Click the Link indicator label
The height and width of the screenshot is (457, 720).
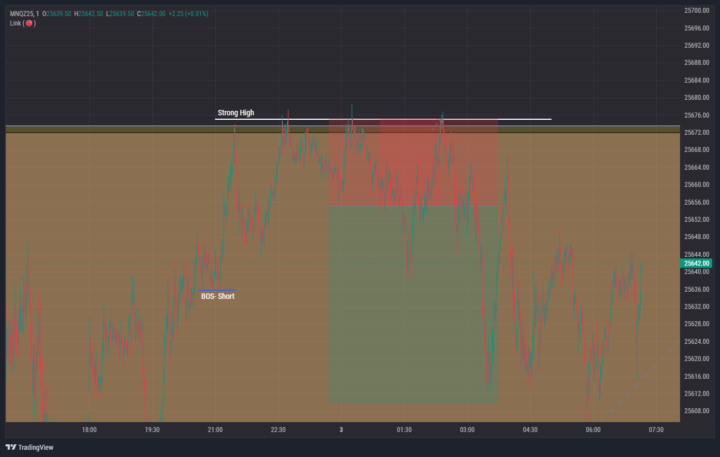(x=15, y=23)
